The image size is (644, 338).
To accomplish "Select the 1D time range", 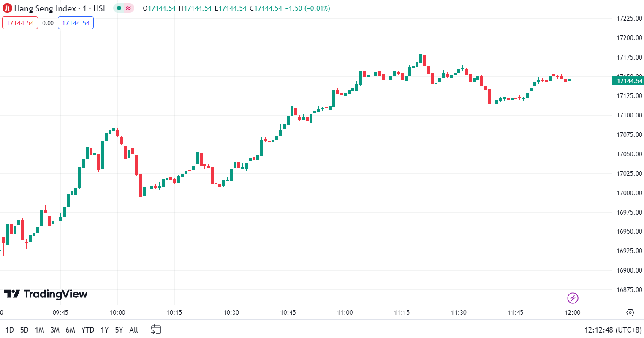I will click(9, 330).
